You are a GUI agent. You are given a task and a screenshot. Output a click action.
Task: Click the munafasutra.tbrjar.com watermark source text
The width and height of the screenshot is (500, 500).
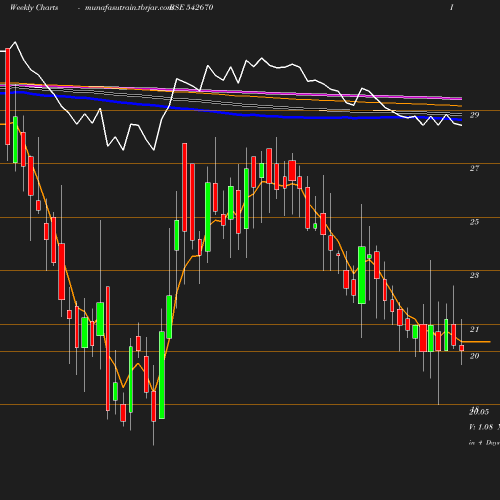tap(127, 8)
